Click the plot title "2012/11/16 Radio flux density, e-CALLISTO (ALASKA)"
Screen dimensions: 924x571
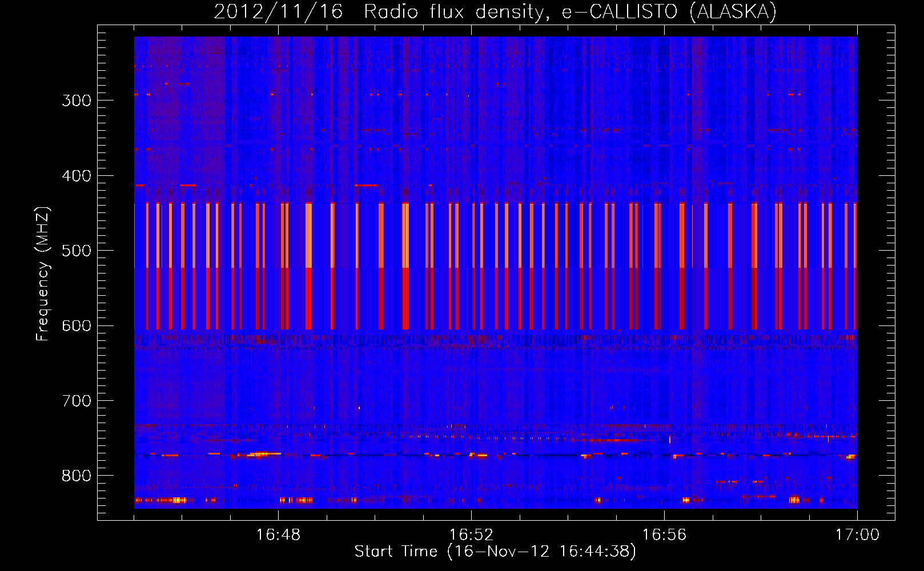[495, 11]
